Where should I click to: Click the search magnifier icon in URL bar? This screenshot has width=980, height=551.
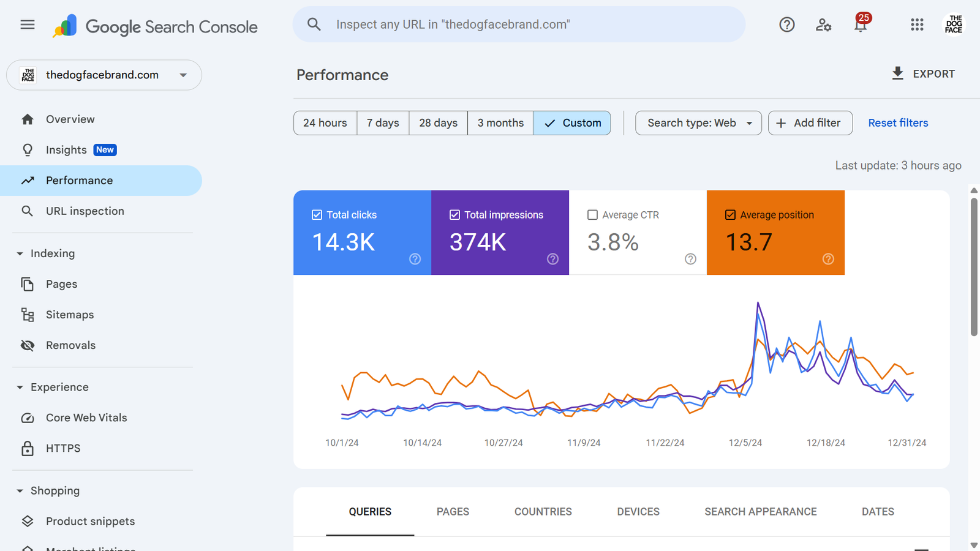(x=314, y=24)
